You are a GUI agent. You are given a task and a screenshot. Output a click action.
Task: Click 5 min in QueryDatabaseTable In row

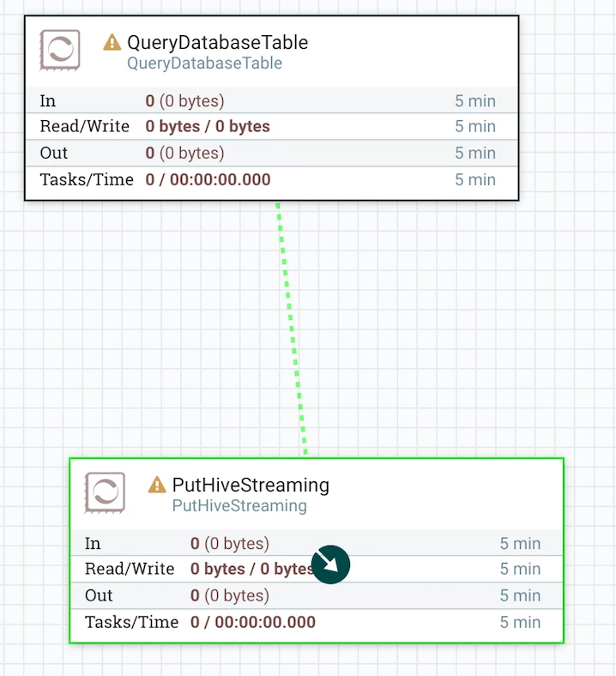click(x=475, y=101)
